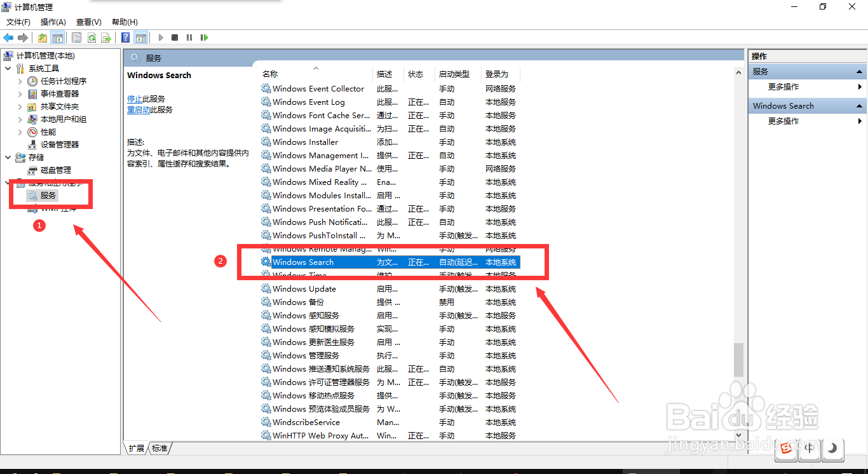The width and height of the screenshot is (868, 474).
Task: Expand the 任务计划程序 tree node
Action: click(20, 81)
